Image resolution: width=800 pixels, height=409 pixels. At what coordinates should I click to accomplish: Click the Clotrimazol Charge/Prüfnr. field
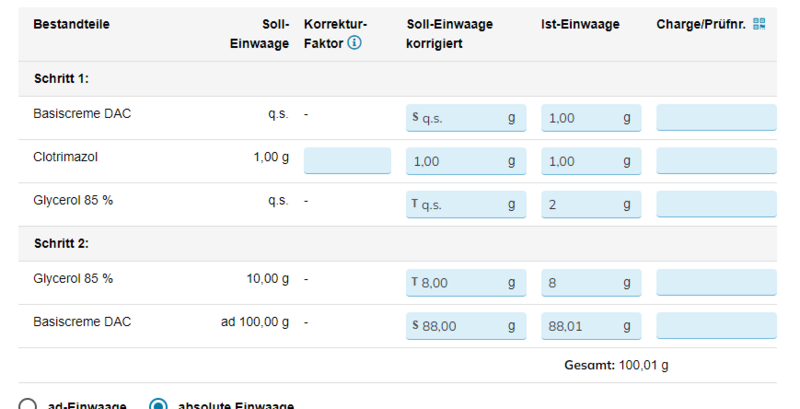[x=716, y=161]
